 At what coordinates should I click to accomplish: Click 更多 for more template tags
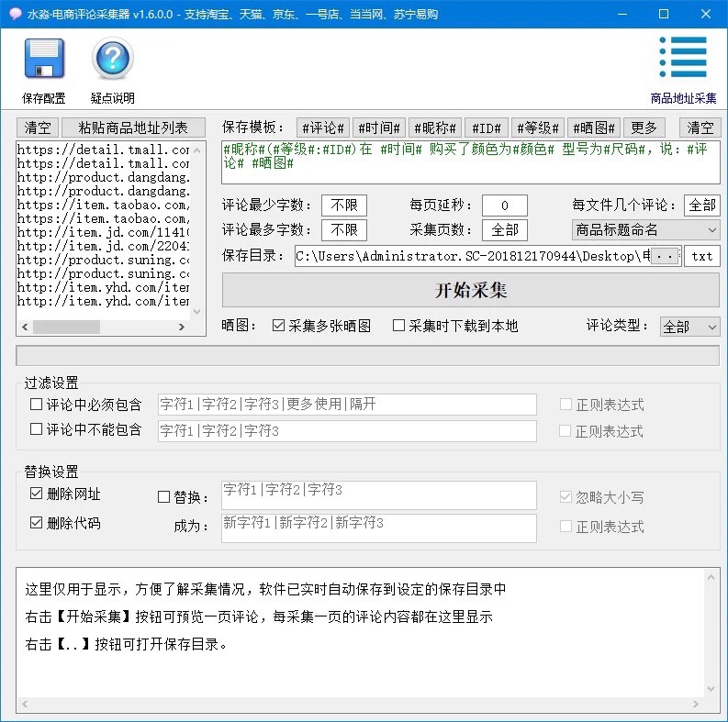[x=644, y=128]
